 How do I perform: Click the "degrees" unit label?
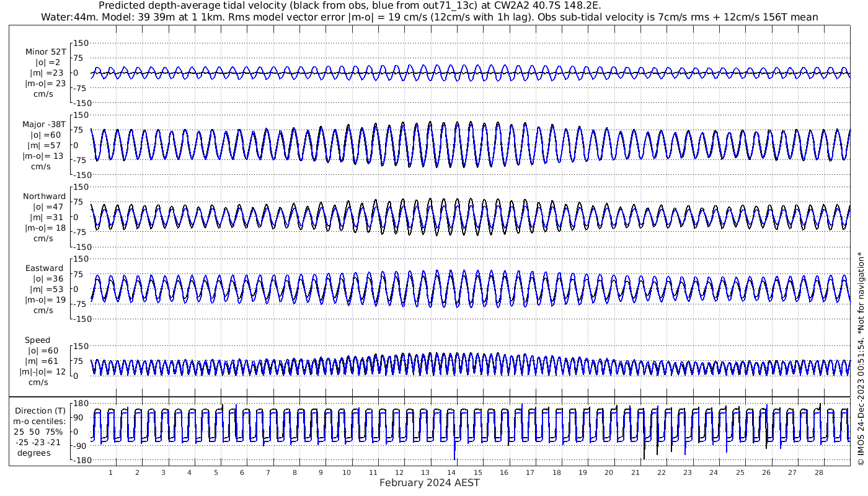(x=34, y=453)
